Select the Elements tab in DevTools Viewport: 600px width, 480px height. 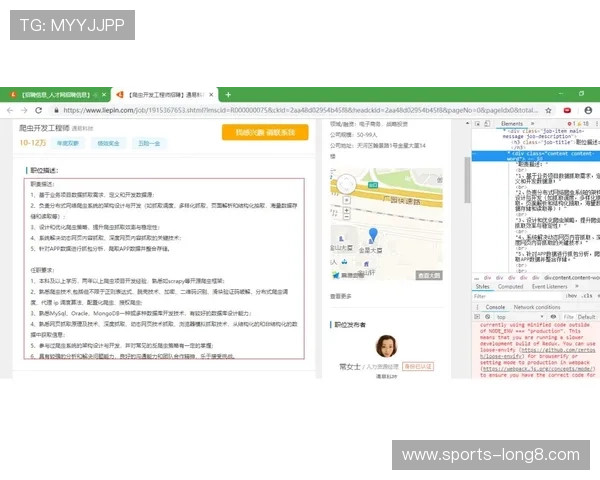[x=512, y=124]
